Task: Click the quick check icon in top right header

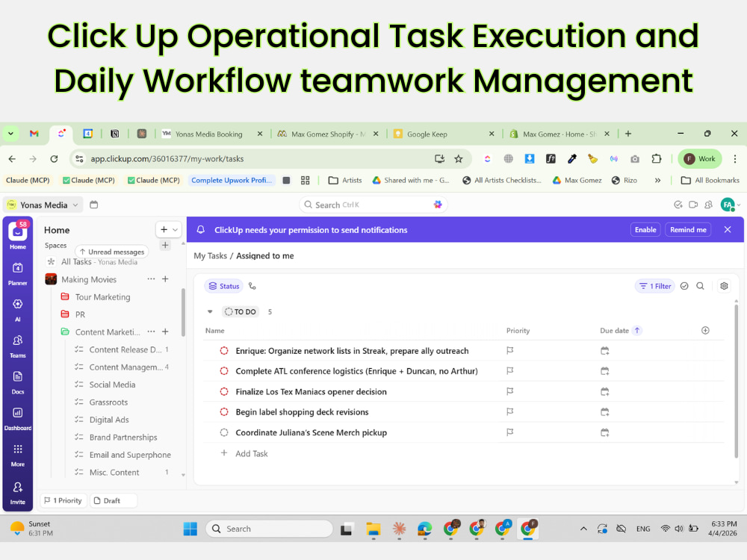Action: click(678, 205)
